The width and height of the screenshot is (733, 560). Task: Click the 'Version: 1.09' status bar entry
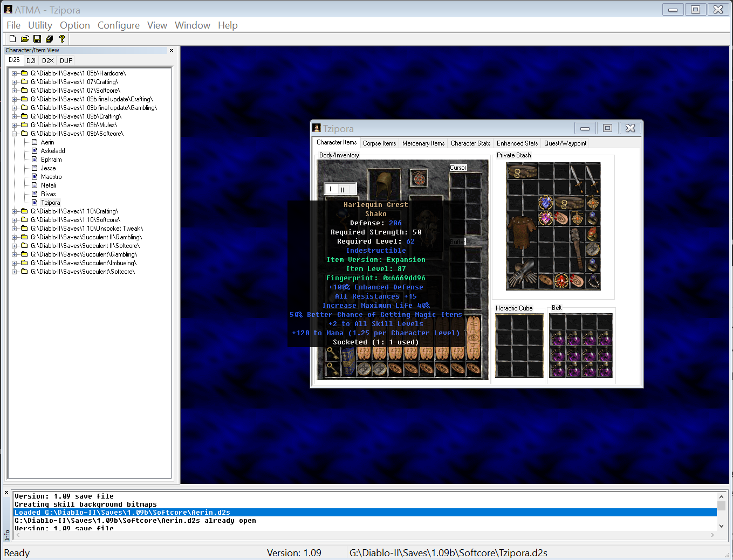(x=294, y=553)
